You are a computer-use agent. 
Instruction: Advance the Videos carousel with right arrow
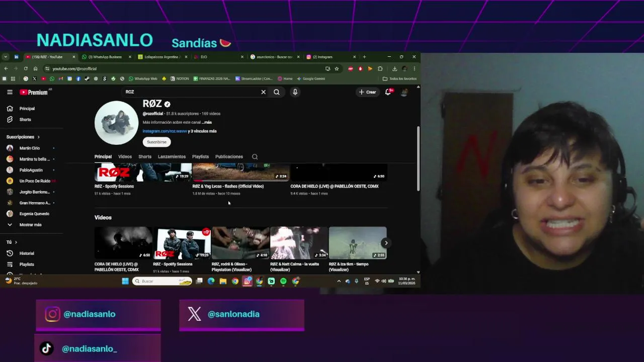click(386, 243)
